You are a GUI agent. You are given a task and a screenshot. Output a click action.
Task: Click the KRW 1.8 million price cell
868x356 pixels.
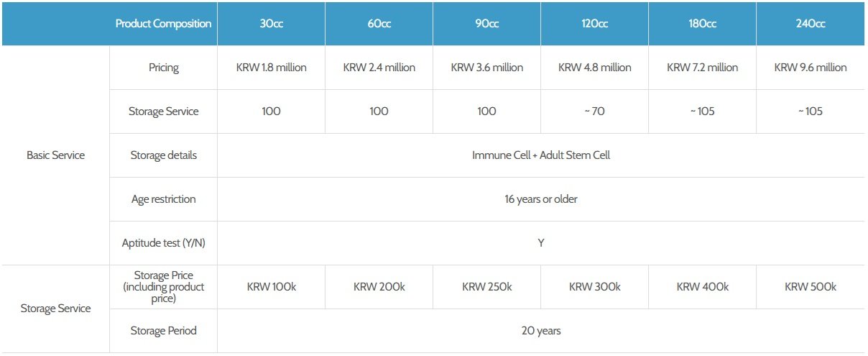pos(271,68)
